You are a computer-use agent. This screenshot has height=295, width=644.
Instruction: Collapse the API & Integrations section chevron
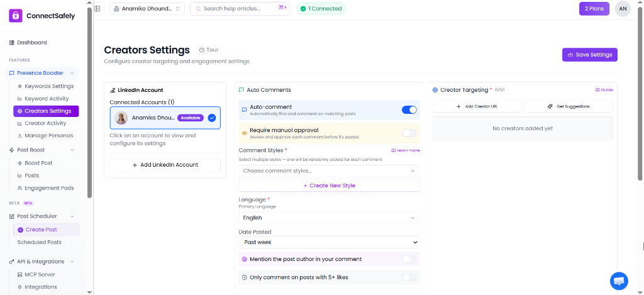pos(72,262)
